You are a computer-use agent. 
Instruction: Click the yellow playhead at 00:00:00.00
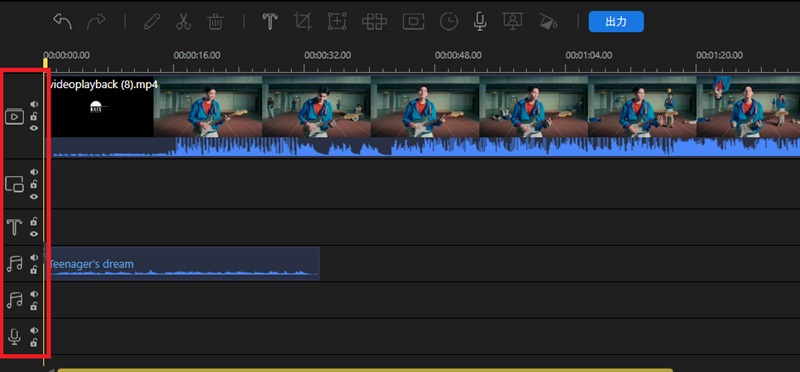click(45, 63)
